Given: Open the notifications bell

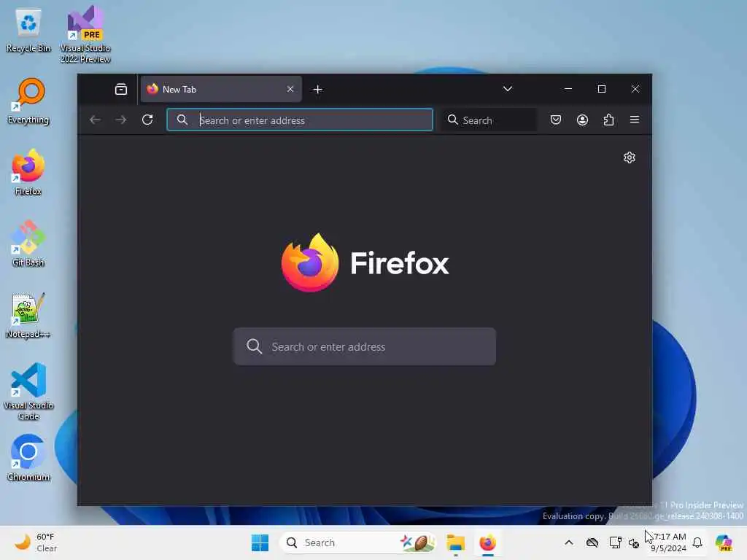Looking at the screenshot, I should pyautogui.click(x=697, y=542).
